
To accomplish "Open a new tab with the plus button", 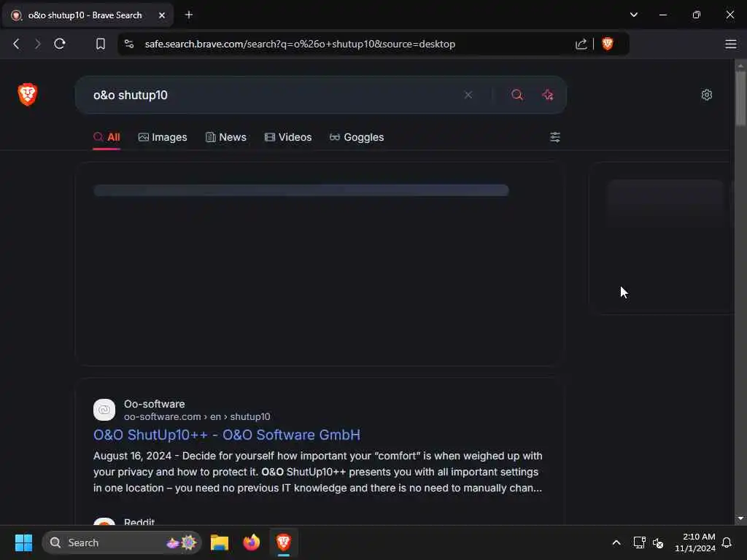I will (x=189, y=15).
